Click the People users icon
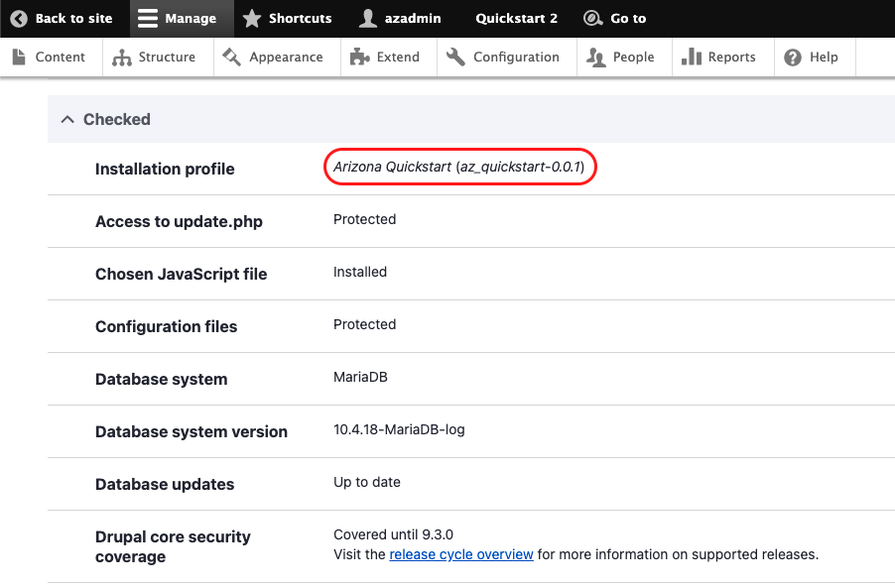 click(x=596, y=58)
